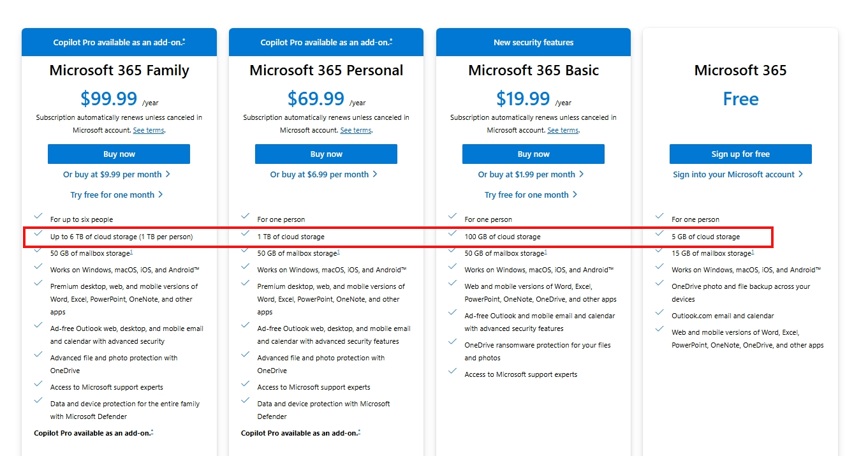
Task: Click Buy now for Microsoft 365 Family
Action: 119,154
